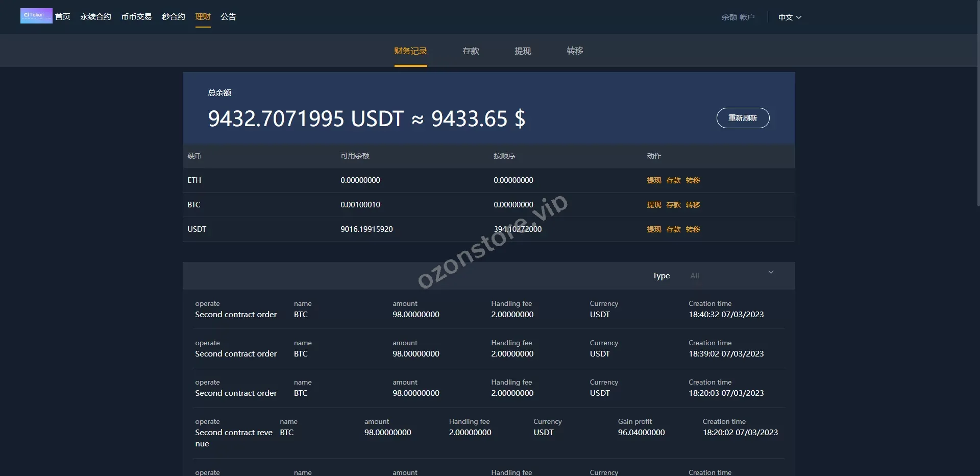Switch to the 提现 withdraw tab

point(523,51)
